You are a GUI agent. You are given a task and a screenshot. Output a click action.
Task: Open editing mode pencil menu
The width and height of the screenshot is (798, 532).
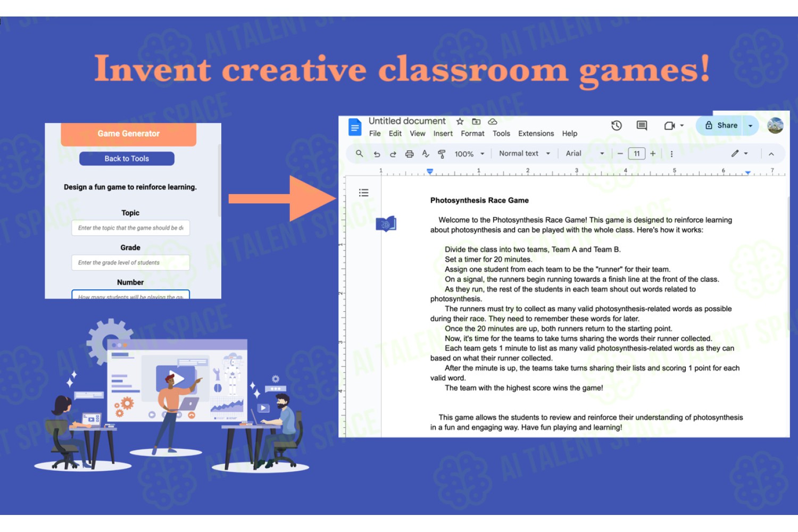click(739, 153)
